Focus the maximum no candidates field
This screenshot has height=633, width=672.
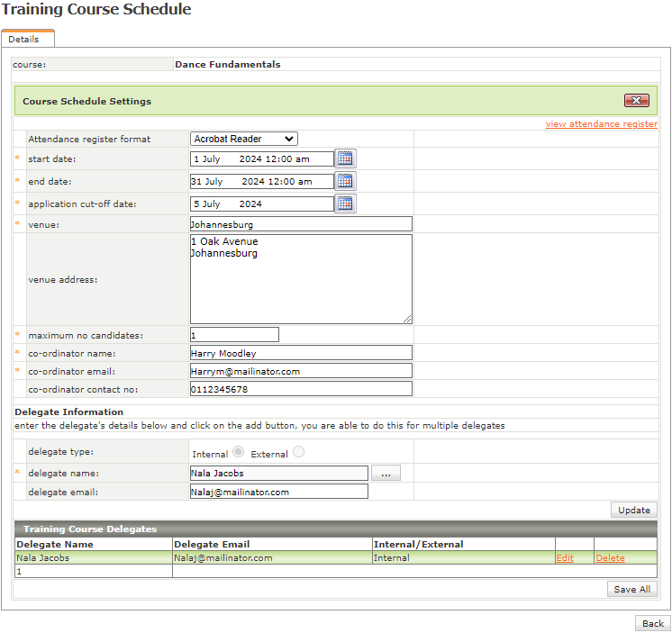pos(234,335)
